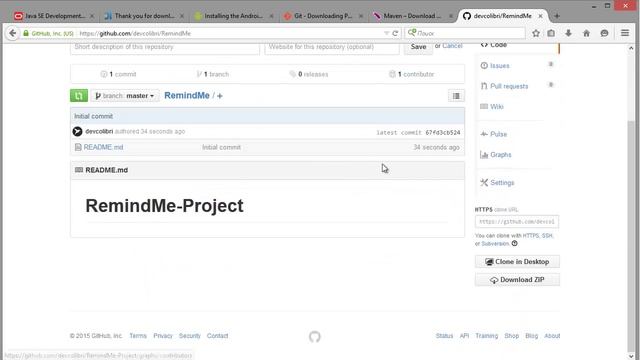
Task: Open the Contact footer link
Action: 218,336
